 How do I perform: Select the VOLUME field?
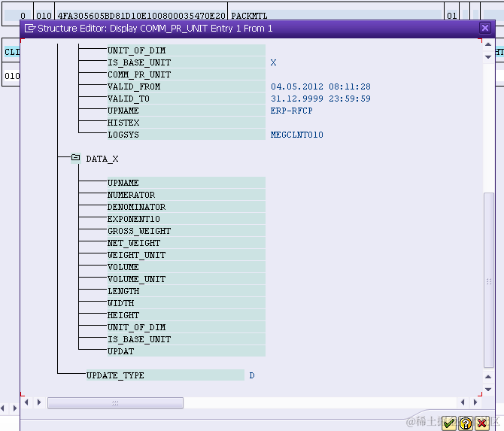(187, 267)
